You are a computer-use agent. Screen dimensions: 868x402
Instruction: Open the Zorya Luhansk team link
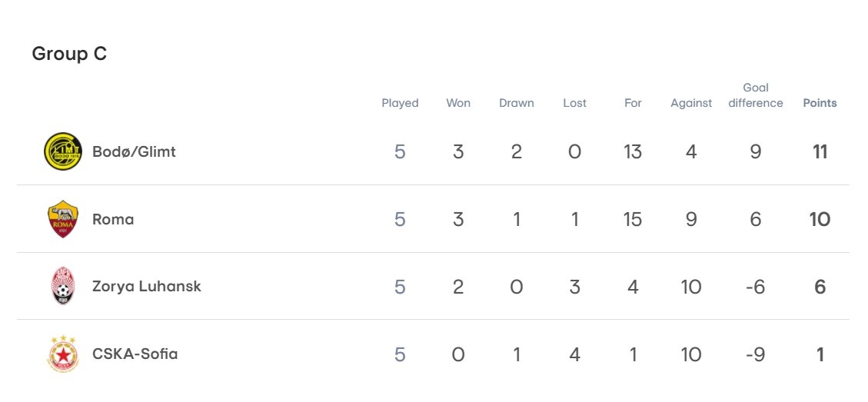(x=147, y=287)
